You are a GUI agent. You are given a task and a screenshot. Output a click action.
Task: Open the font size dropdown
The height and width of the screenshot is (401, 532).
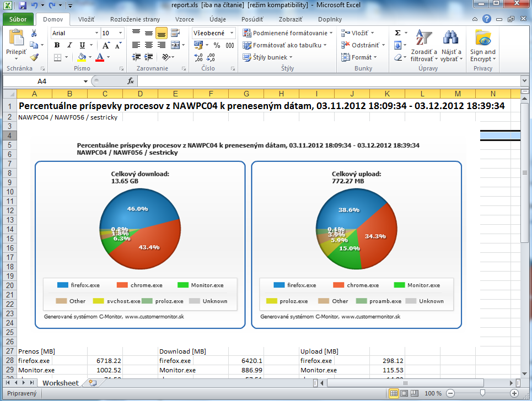point(120,33)
